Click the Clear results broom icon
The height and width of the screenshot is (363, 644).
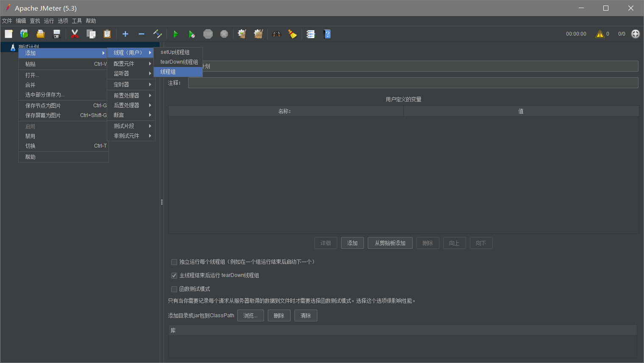(242, 34)
